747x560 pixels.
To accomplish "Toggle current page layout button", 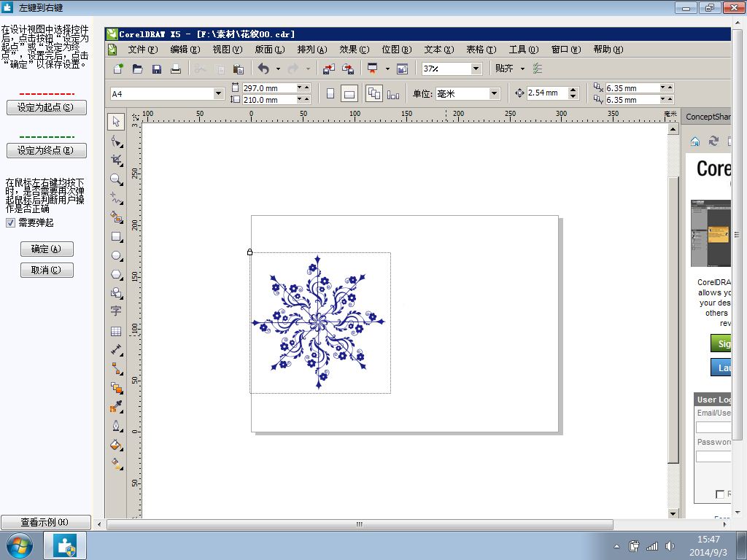I will click(393, 94).
